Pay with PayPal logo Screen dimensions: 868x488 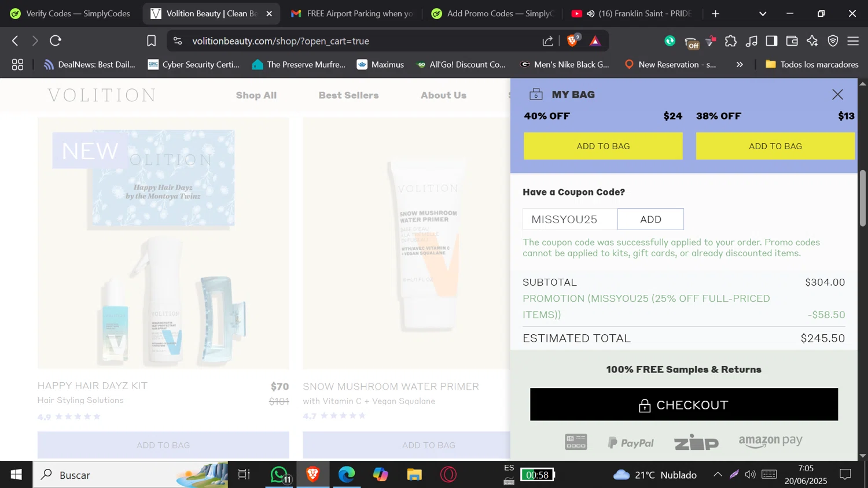pos(631,443)
